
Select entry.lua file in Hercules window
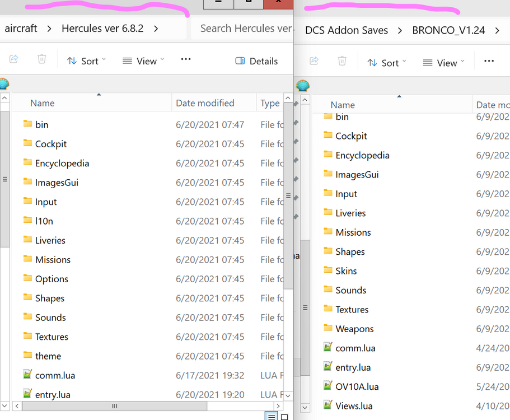53,395
